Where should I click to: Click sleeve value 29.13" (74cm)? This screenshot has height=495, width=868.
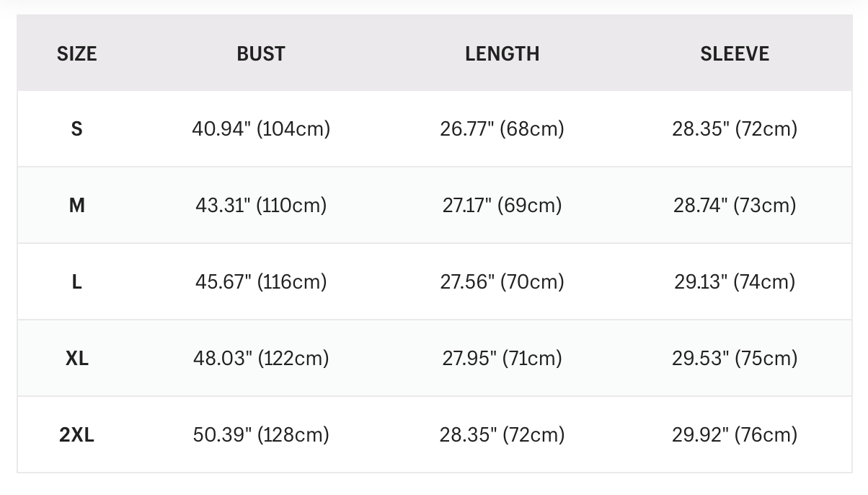(735, 282)
